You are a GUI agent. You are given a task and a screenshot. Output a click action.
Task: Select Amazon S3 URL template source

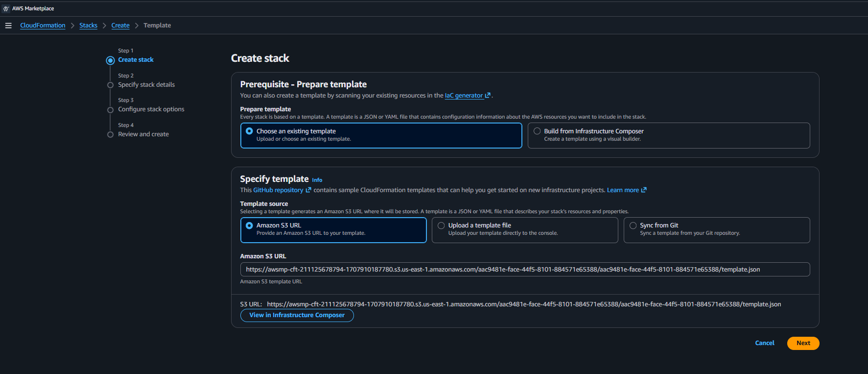pyautogui.click(x=333, y=230)
